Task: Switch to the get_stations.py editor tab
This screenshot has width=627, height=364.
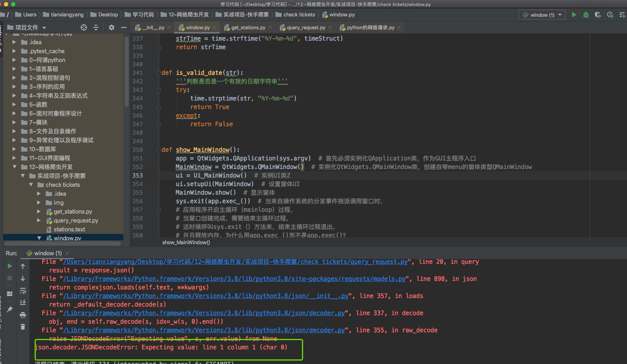Action: click(248, 27)
